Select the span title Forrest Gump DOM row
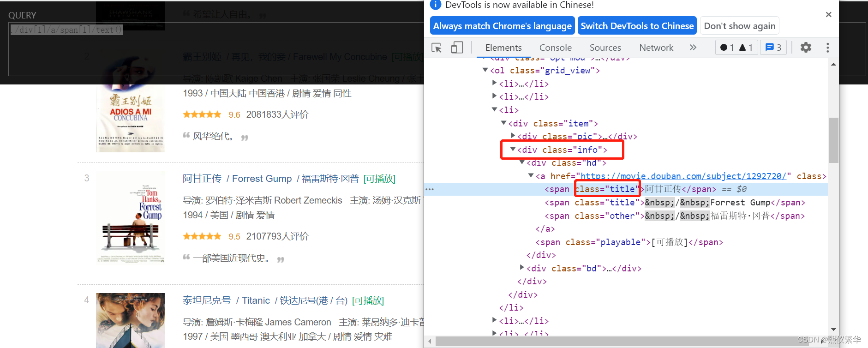Viewport: 868px width, 348px height. (x=626, y=203)
